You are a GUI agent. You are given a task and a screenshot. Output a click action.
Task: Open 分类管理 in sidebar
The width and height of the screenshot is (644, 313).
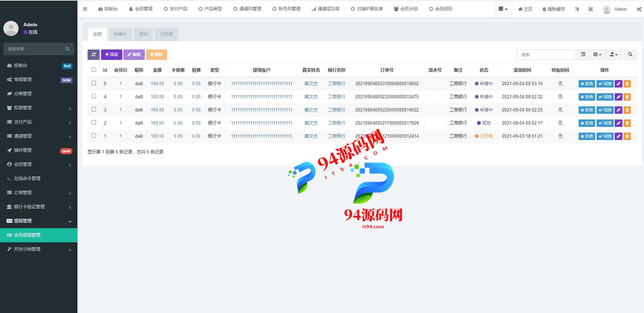(39, 94)
